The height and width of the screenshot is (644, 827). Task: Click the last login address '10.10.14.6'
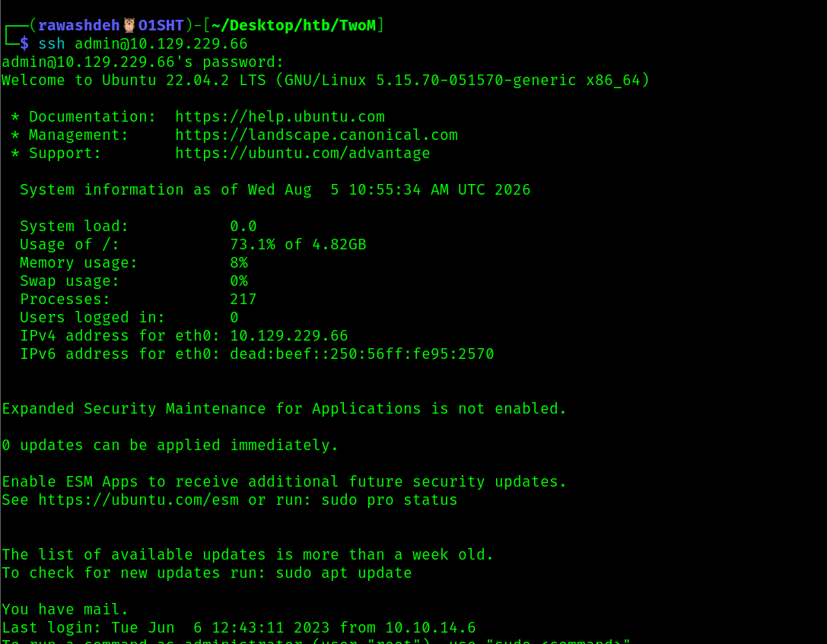(x=431, y=628)
